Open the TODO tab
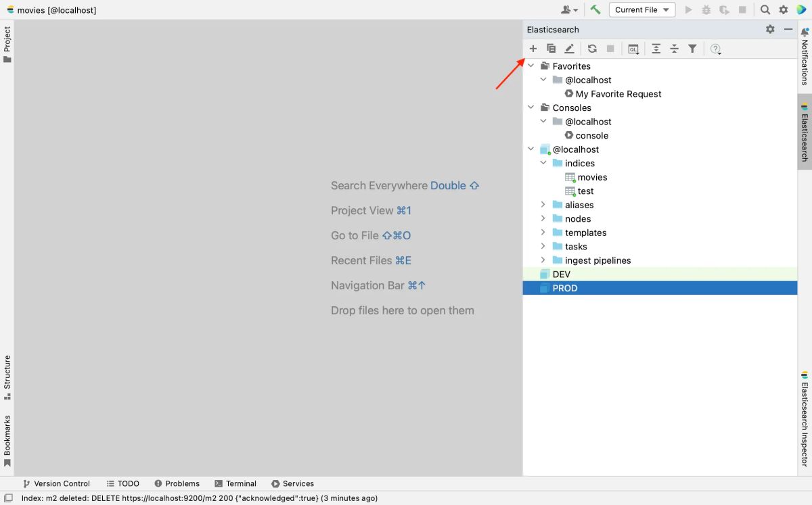 click(x=122, y=483)
